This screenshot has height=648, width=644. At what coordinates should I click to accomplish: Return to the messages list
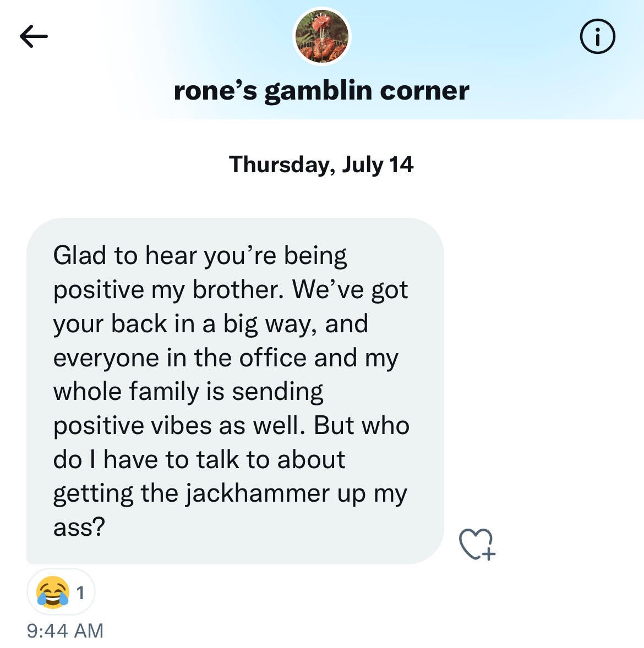pyautogui.click(x=34, y=37)
